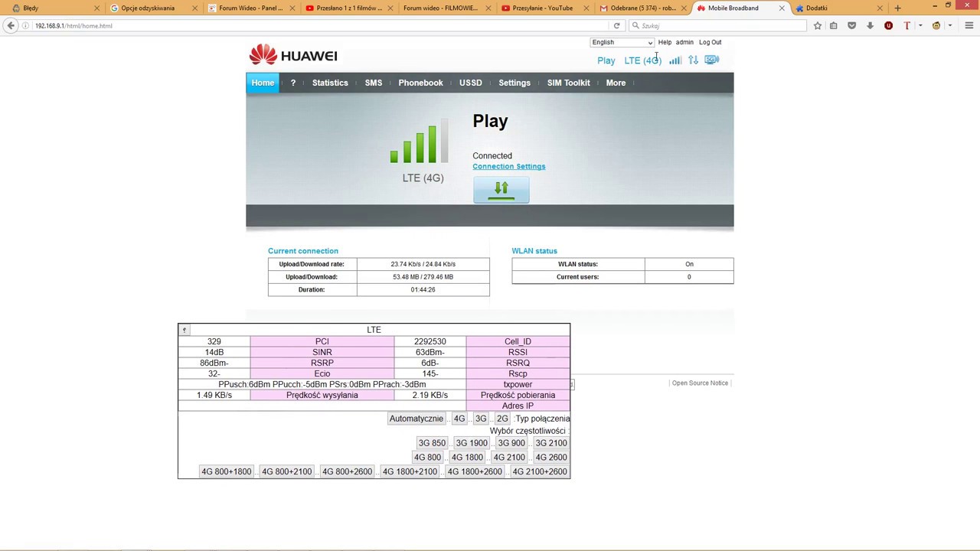
Task: Open the Home menu tab
Action: 263,83
